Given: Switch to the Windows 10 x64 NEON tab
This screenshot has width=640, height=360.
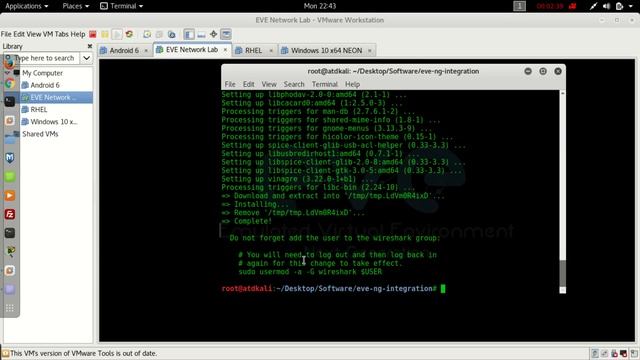Looking at the screenshot, I should 326,50.
